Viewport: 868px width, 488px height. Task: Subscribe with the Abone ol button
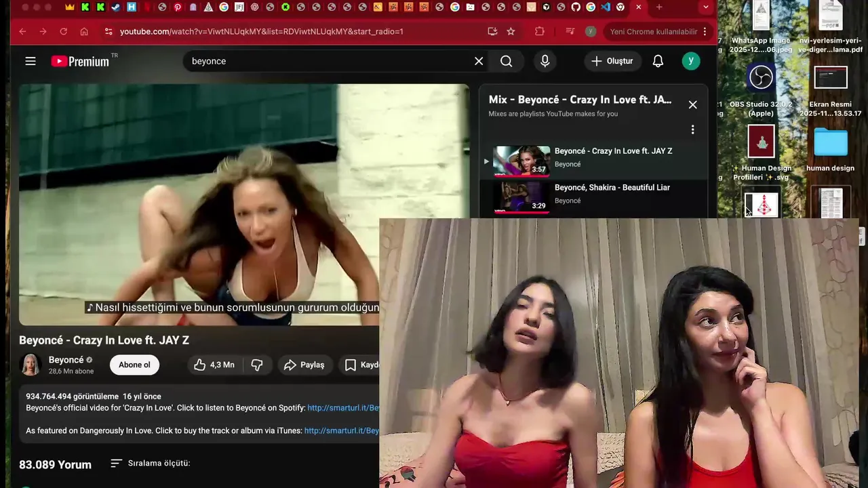coord(134,365)
